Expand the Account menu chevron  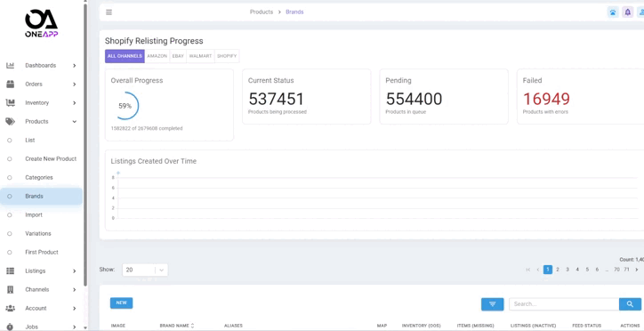(75, 309)
